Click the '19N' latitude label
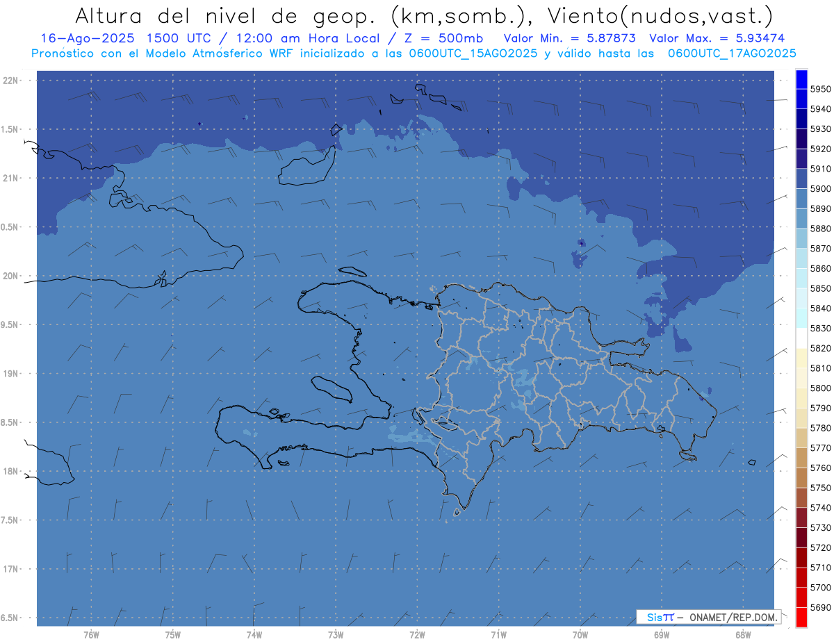The height and width of the screenshot is (644, 834). coord(12,374)
